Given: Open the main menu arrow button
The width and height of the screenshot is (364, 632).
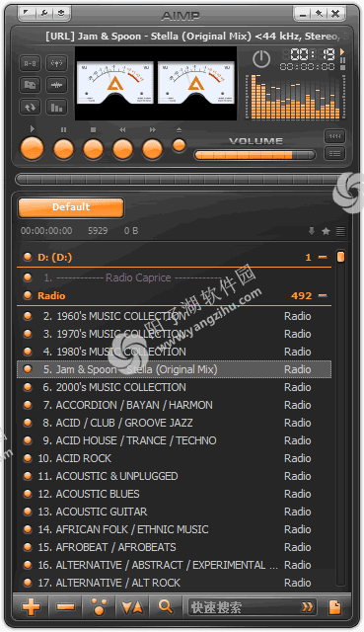Looking at the screenshot, I should [27, 13].
